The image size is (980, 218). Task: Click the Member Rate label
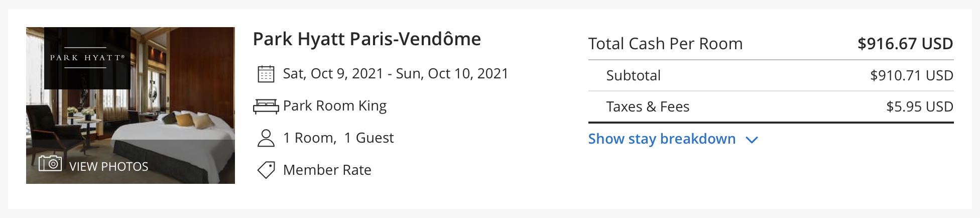coord(327,170)
